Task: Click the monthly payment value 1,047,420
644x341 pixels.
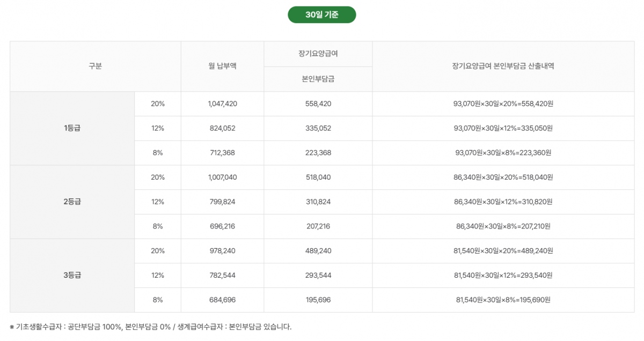Action: tap(222, 104)
